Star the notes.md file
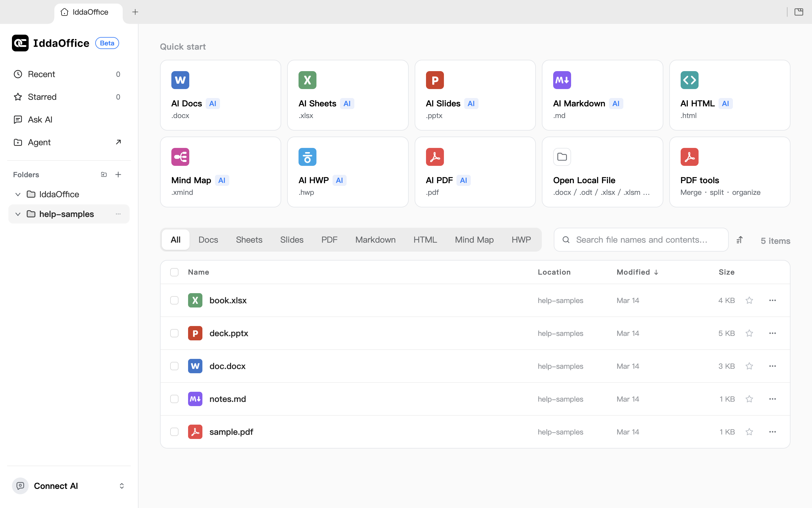The height and width of the screenshot is (508, 812). (749, 399)
